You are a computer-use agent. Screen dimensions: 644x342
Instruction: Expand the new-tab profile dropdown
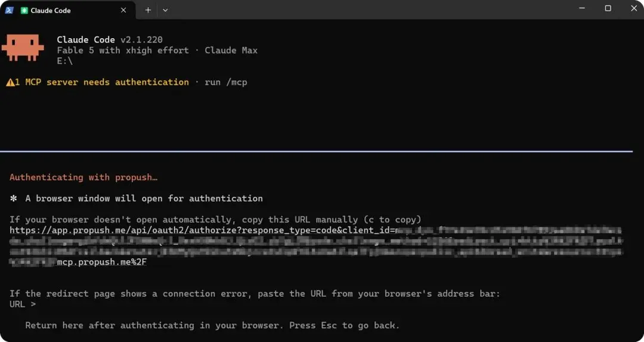pos(165,10)
